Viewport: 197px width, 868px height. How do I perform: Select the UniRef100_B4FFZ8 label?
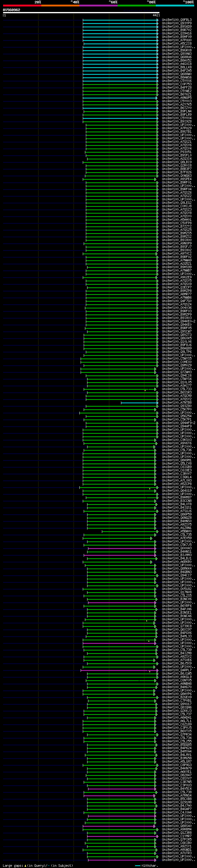[177, 88]
